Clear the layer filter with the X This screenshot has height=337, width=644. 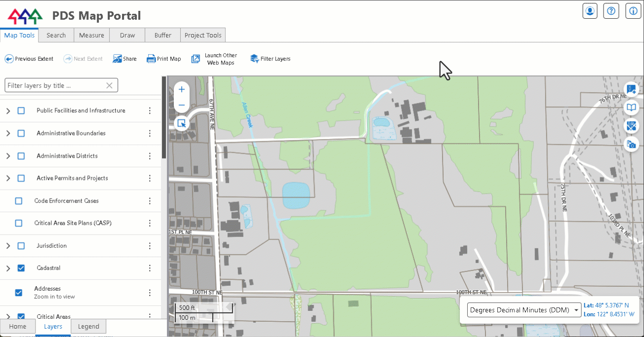(109, 85)
